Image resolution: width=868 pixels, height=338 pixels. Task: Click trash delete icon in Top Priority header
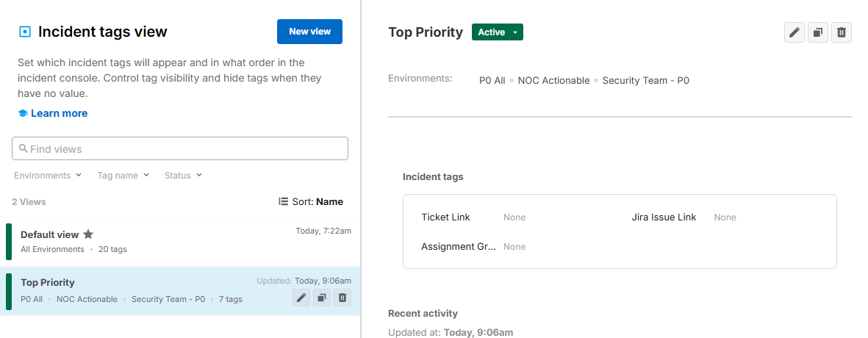pyautogui.click(x=842, y=32)
